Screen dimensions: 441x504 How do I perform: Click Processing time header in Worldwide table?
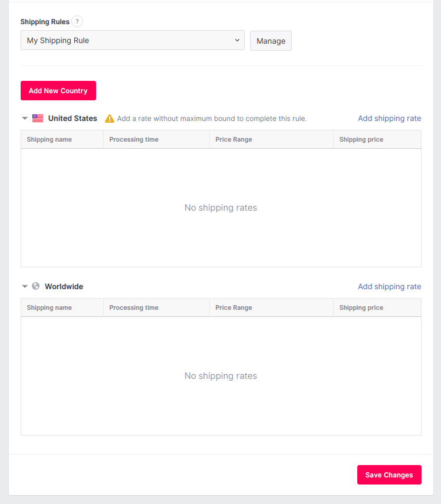coord(134,307)
